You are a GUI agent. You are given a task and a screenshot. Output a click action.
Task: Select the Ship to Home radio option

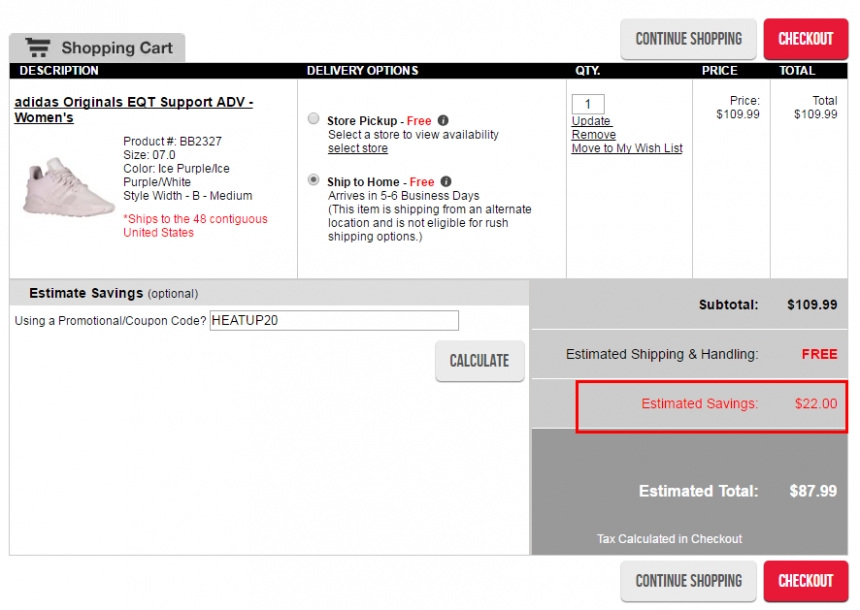(x=313, y=179)
